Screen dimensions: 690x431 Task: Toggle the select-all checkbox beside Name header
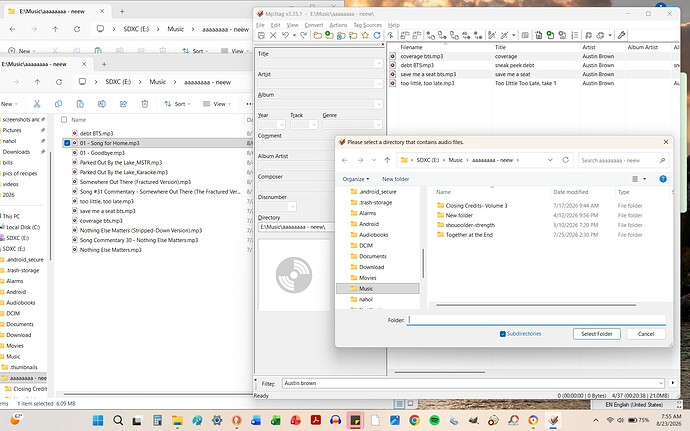pyautogui.click(x=64, y=120)
